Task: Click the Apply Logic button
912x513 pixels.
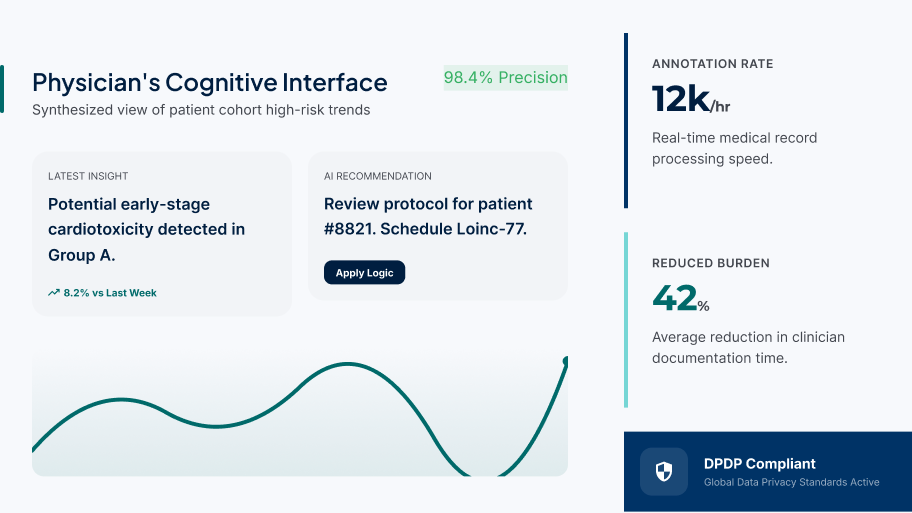Action: (x=364, y=272)
